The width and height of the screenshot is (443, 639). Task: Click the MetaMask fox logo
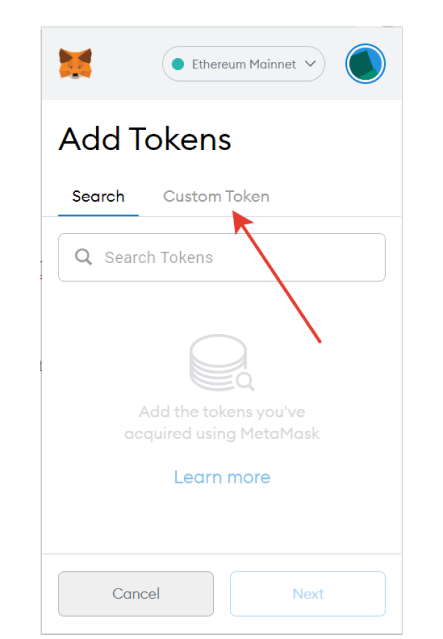tap(75, 63)
